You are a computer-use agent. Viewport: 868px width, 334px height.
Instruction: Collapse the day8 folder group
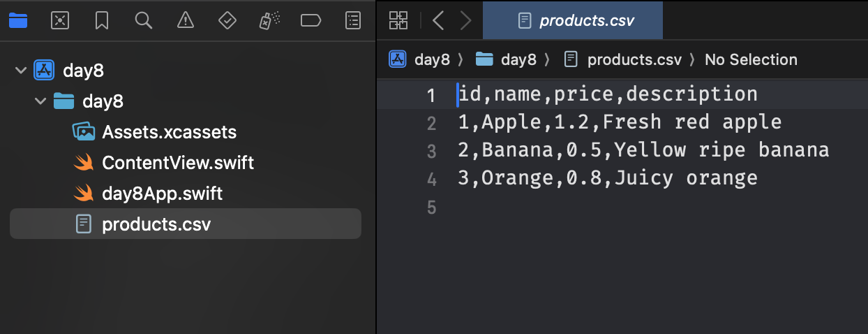click(40, 101)
